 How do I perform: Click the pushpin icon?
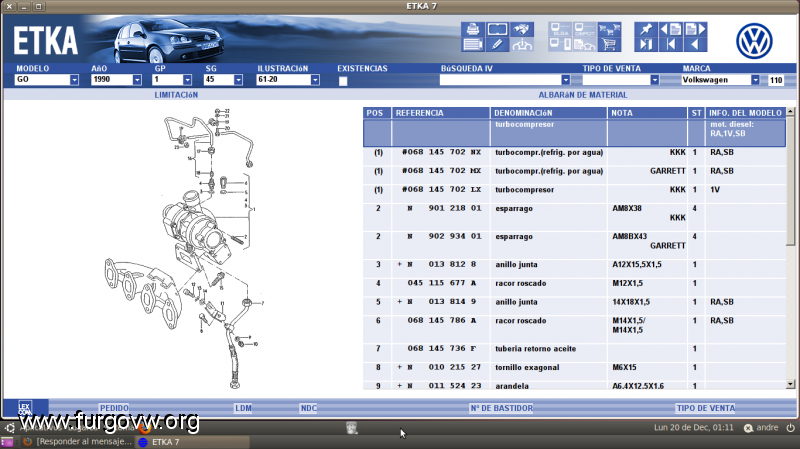646,29
